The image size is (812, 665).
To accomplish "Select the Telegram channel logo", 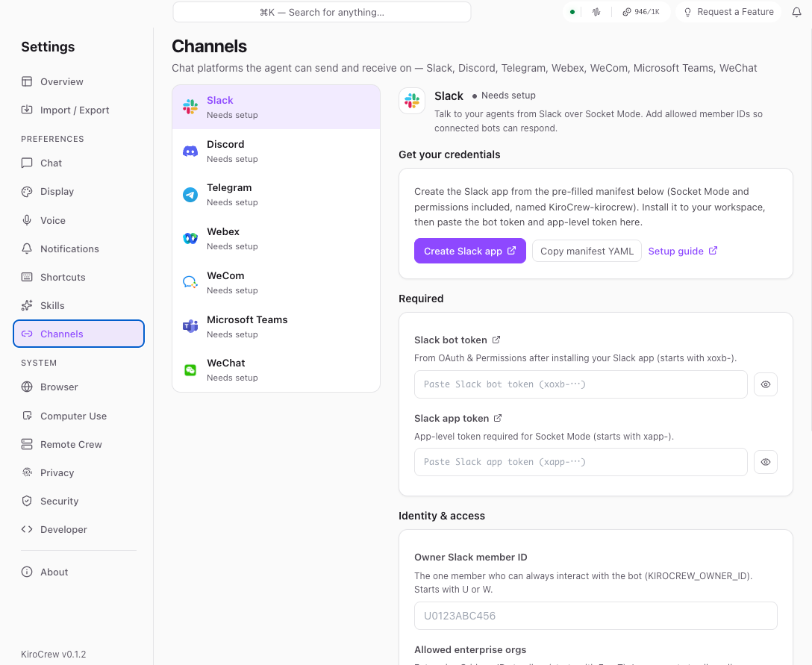I will (190, 195).
